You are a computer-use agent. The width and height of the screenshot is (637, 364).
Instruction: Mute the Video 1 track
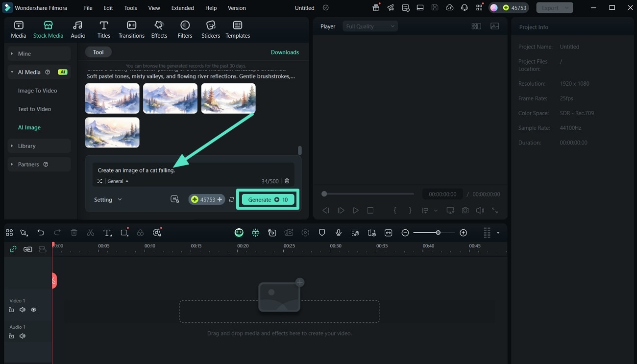[23, 310]
